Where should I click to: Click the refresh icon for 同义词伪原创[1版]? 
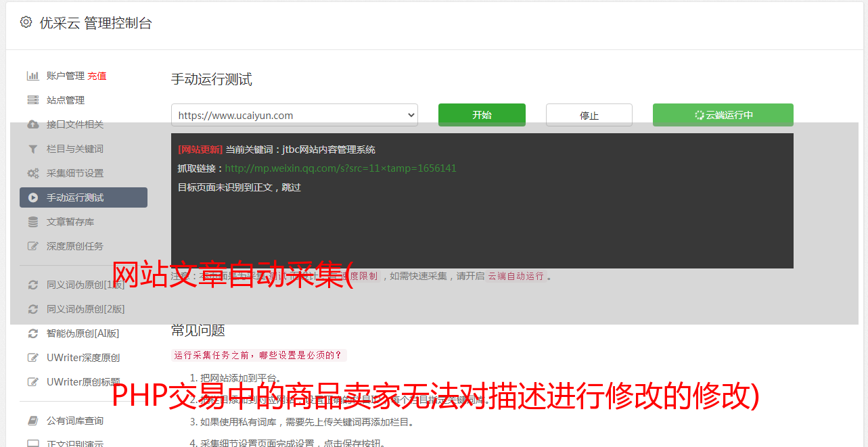(x=32, y=285)
